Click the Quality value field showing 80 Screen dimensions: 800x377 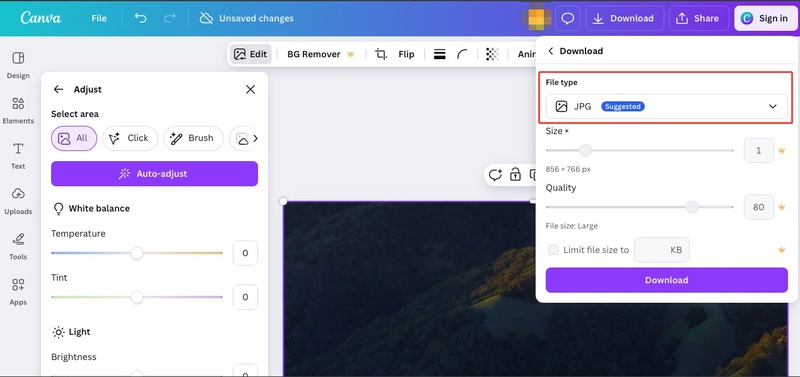(759, 207)
